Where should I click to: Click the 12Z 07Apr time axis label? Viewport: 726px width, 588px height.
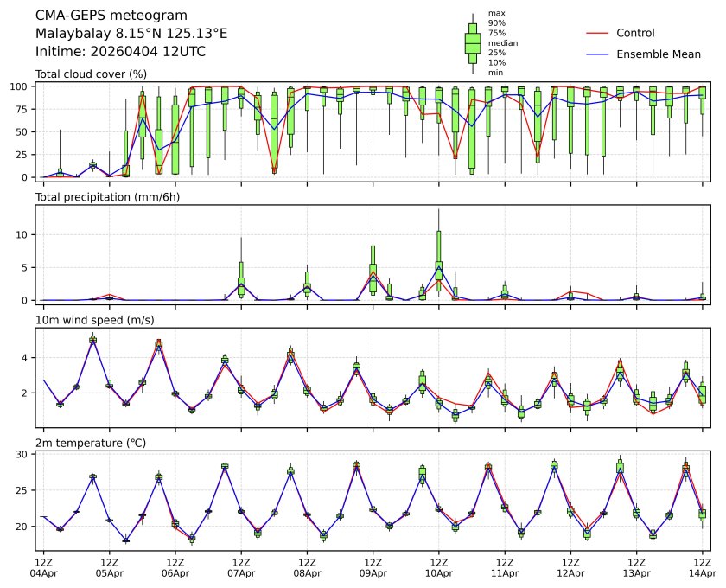pyautogui.click(x=240, y=567)
